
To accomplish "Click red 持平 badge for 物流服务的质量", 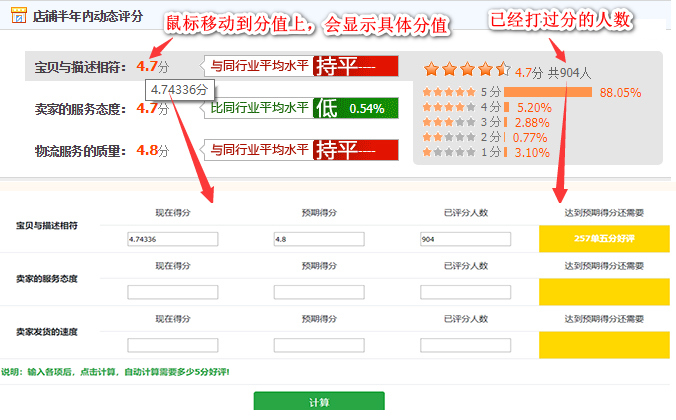I will (x=355, y=150).
